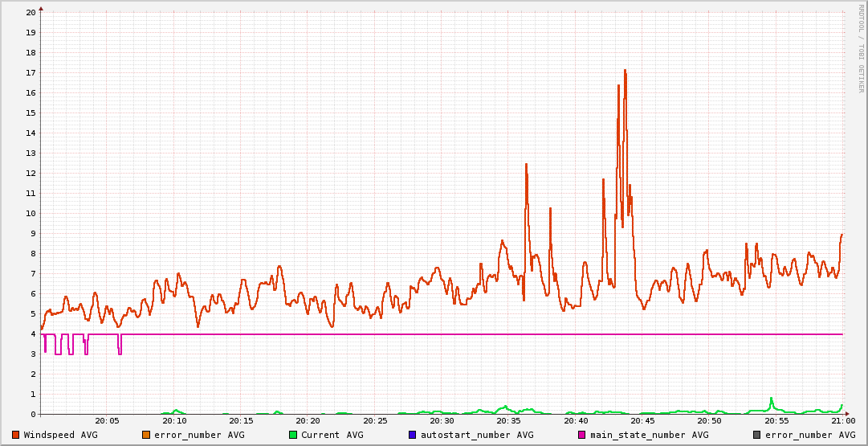
Task: Click the green Current AVG legend swatch
Action: 293,435
